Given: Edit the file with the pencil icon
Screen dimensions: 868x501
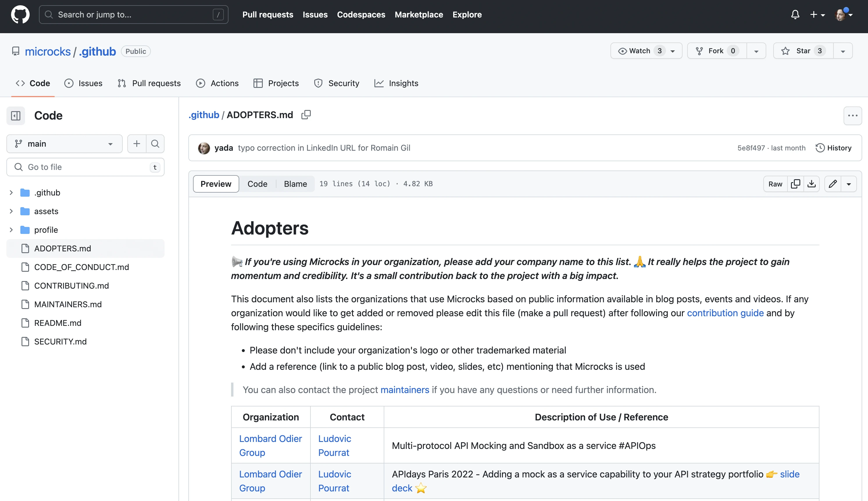Looking at the screenshot, I should (832, 183).
